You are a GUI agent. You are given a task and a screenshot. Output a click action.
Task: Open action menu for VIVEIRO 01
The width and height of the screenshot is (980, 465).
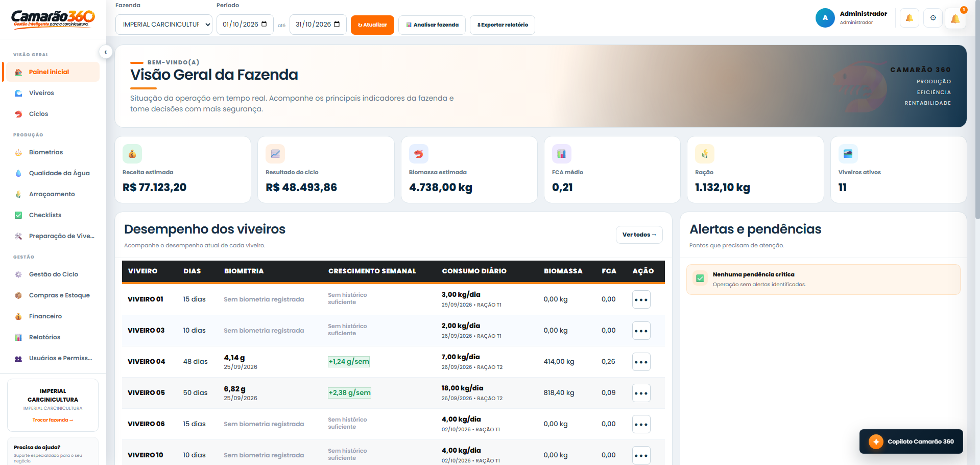coord(641,300)
